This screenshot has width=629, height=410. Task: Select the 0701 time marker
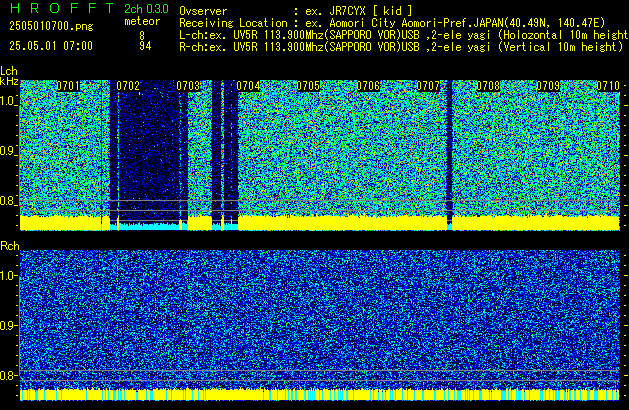pos(68,86)
